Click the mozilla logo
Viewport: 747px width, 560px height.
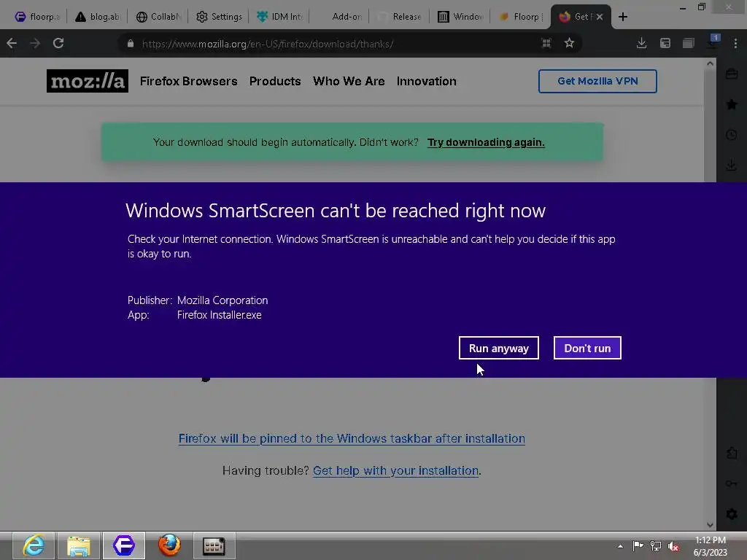88,81
